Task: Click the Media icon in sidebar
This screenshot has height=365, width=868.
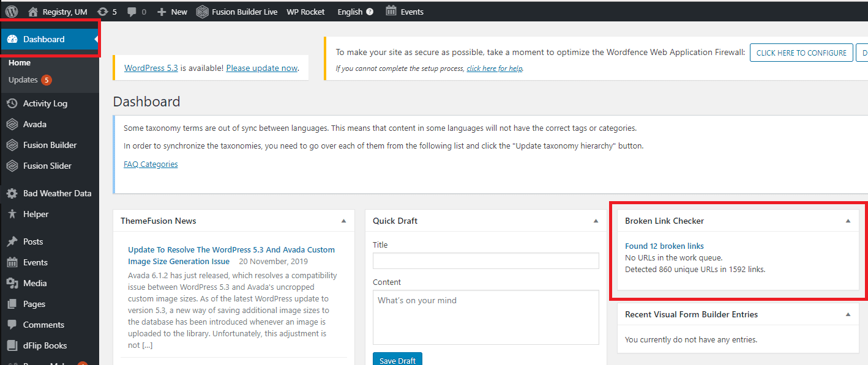Action: [x=12, y=283]
